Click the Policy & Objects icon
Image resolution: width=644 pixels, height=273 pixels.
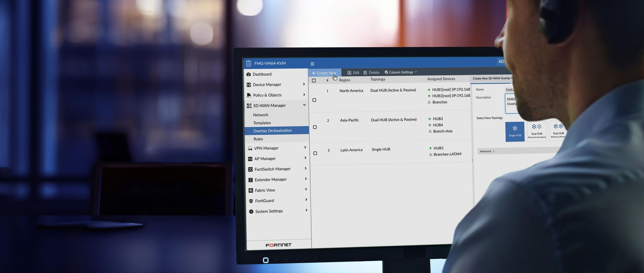tap(249, 95)
